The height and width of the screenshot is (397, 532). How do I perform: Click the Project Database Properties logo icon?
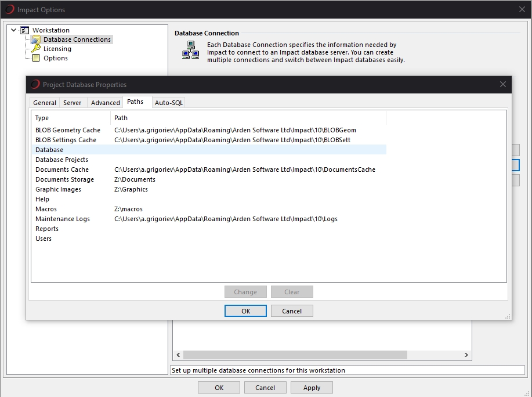pyautogui.click(x=35, y=85)
